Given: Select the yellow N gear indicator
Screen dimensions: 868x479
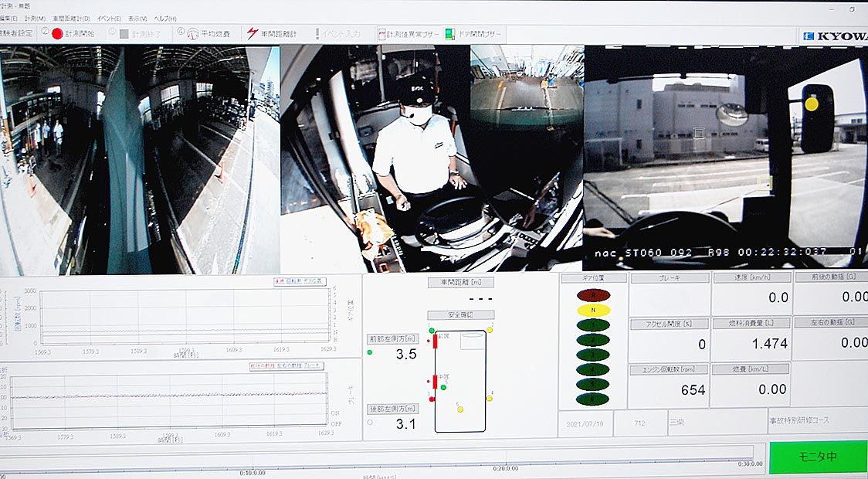Looking at the screenshot, I should (x=592, y=310).
